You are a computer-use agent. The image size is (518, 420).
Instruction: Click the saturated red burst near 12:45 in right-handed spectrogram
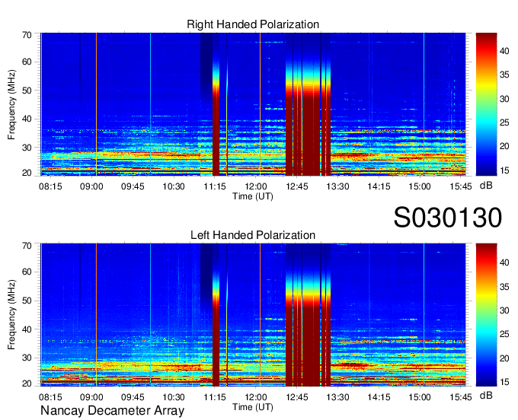(x=308, y=132)
